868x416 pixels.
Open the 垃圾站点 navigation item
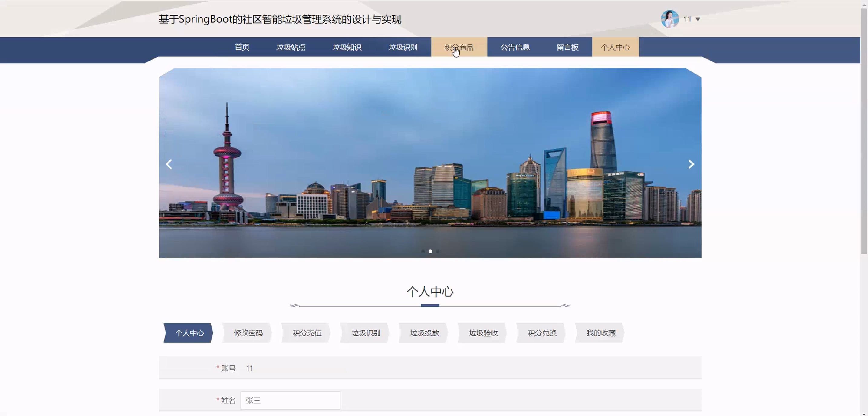[x=291, y=47]
